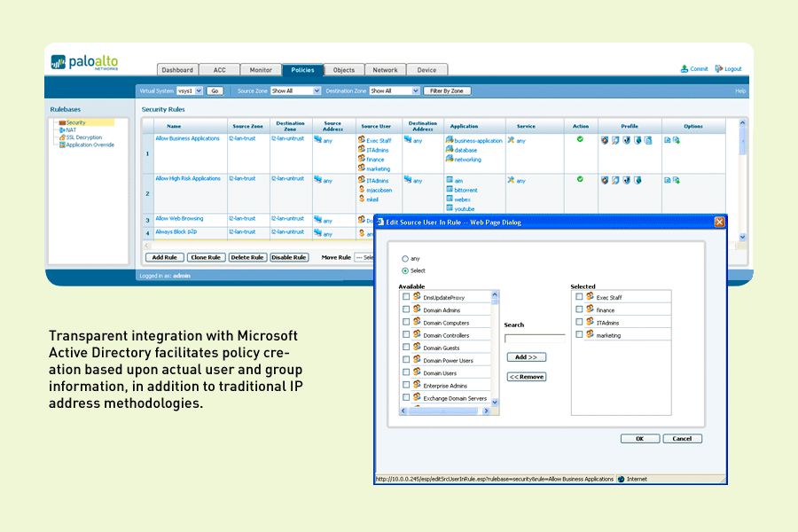798x532 pixels.
Task: Click the << Remove button in dialog
Action: (x=526, y=377)
